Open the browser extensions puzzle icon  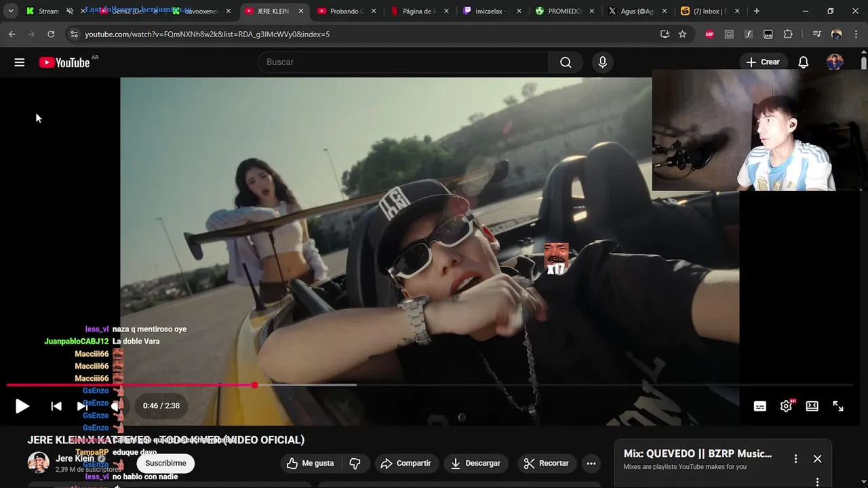tap(788, 34)
